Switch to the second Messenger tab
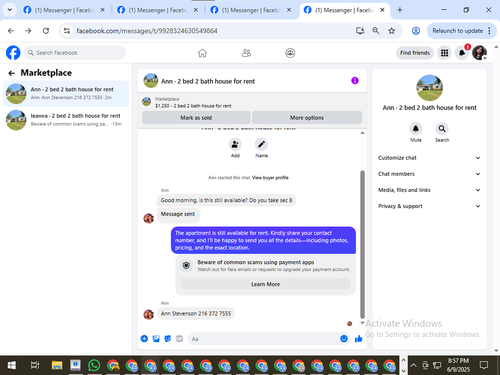Image resolution: width=500 pixels, height=375 pixels. coord(157,10)
